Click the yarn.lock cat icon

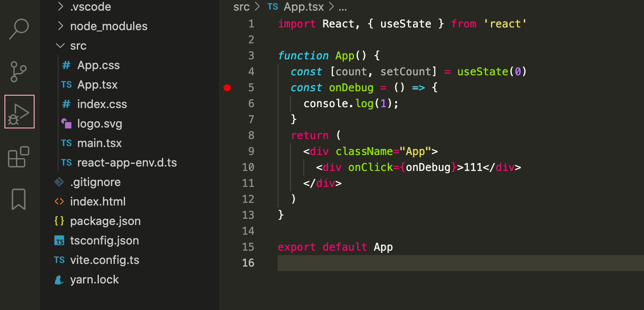59,279
